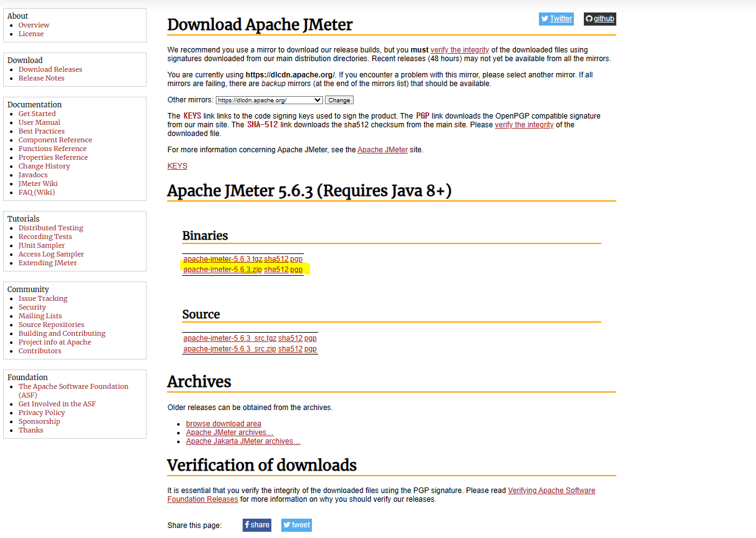This screenshot has width=756, height=538.
Task: Open Release Notes link
Action: (41, 78)
